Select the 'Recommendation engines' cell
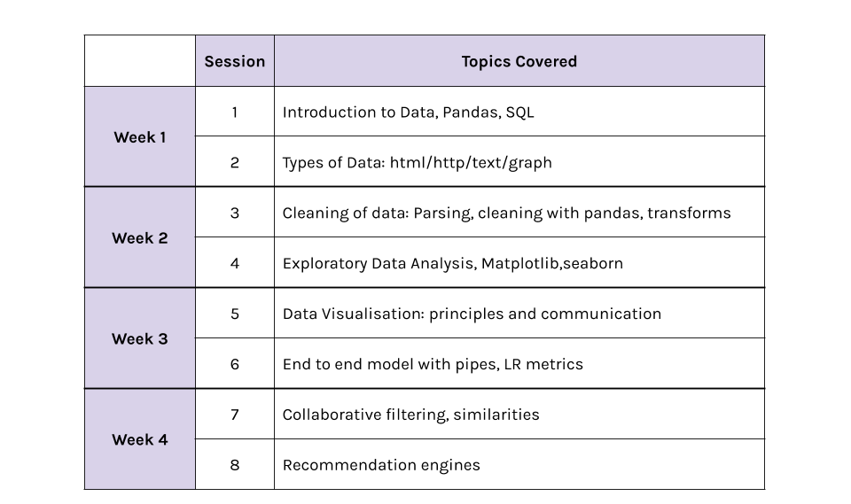This screenshot has height=504, width=851. click(x=519, y=464)
